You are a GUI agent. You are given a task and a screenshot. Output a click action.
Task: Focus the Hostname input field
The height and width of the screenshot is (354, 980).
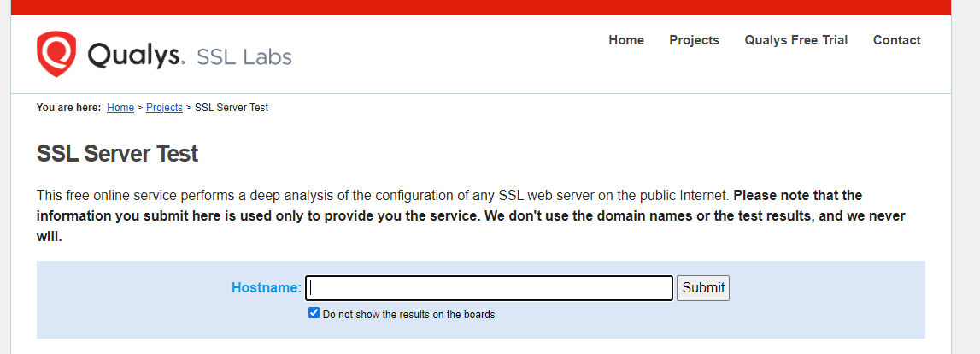click(x=490, y=288)
